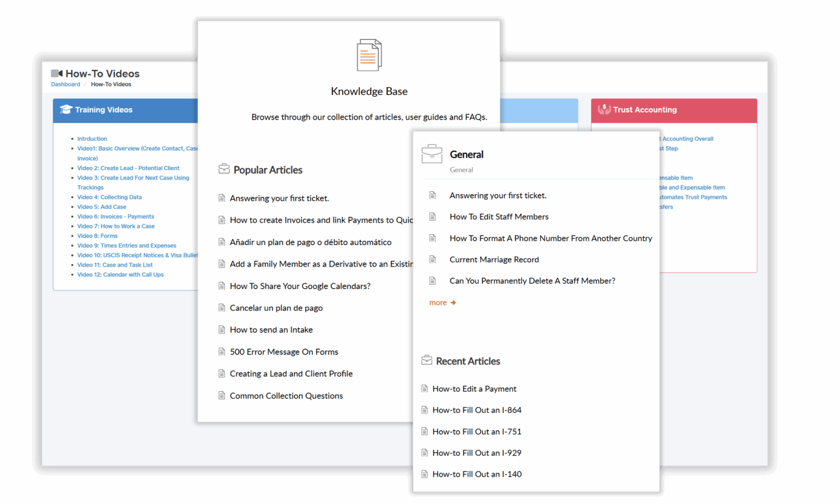This screenshot has width=840, height=504.
Task: Click the Knowledge Base documents icon
Action: (369, 55)
